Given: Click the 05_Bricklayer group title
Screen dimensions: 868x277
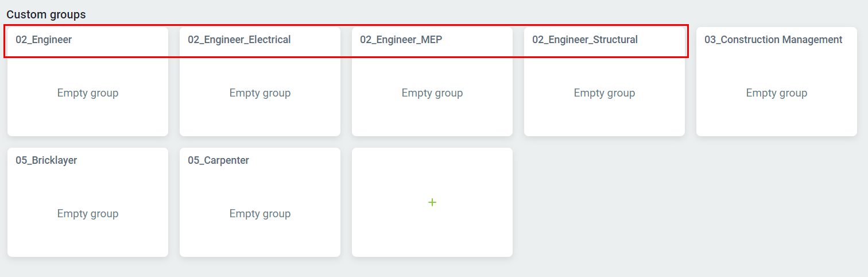Looking at the screenshot, I should pyautogui.click(x=46, y=160).
